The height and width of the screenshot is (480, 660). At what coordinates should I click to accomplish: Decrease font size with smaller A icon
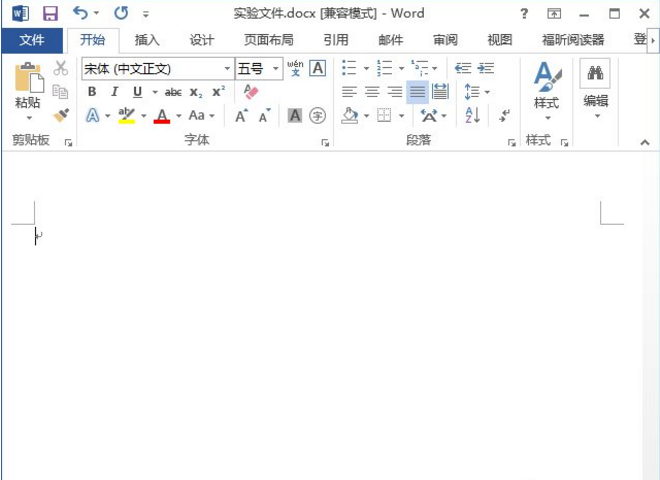[265, 115]
